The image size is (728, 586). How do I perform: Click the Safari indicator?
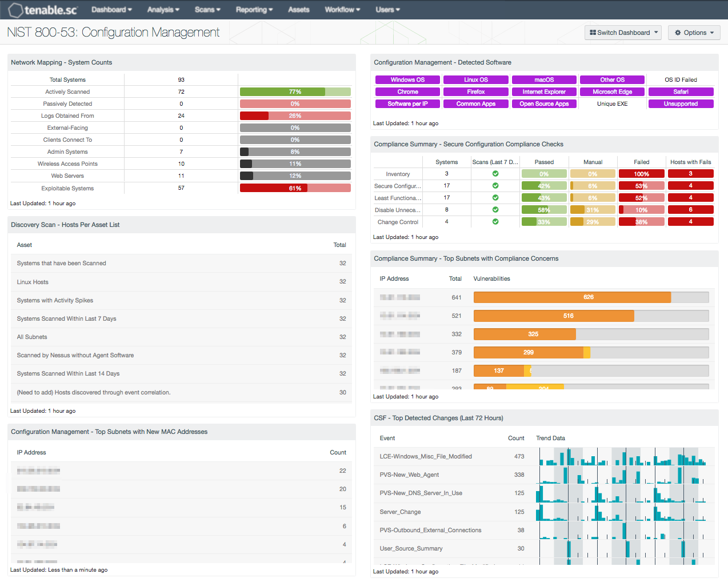tap(681, 92)
